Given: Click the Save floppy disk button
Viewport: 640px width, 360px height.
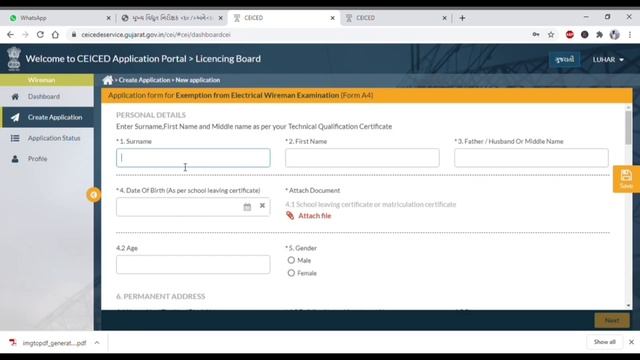Looking at the screenshot, I should tap(626, 179).
